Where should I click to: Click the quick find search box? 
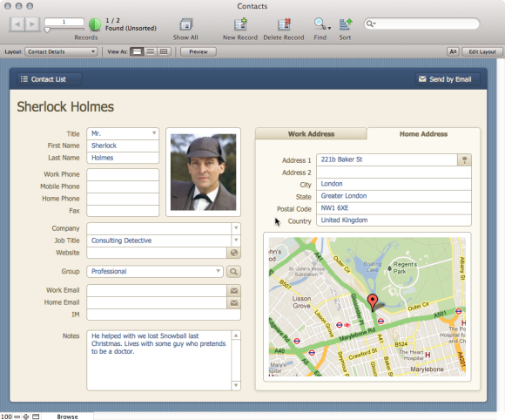pos(422,24)
